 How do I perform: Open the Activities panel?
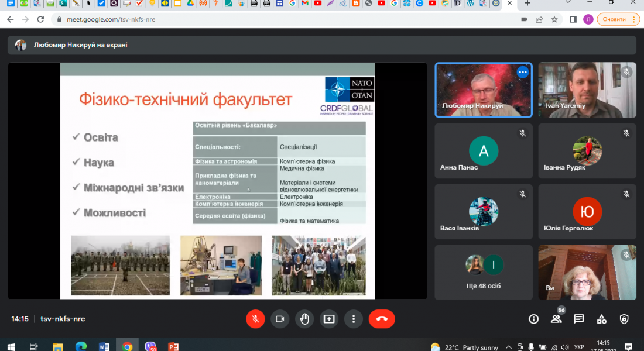[x=601, y=319]
